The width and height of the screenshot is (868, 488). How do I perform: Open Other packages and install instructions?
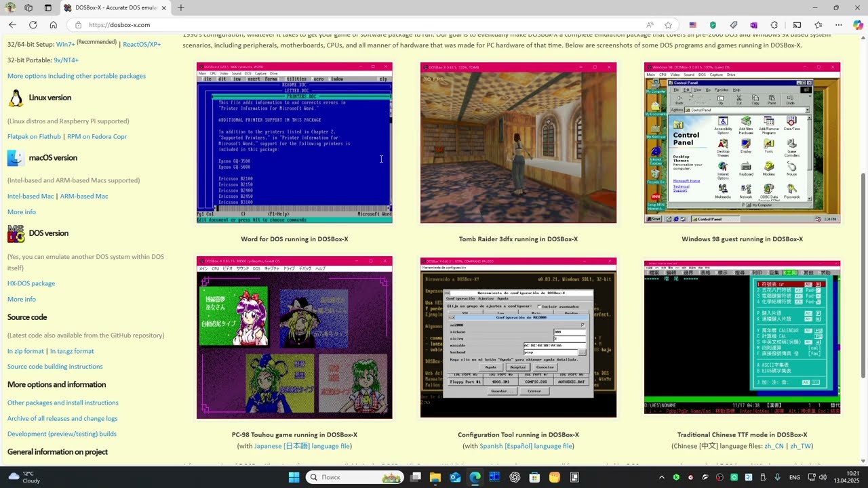point(63,403)
